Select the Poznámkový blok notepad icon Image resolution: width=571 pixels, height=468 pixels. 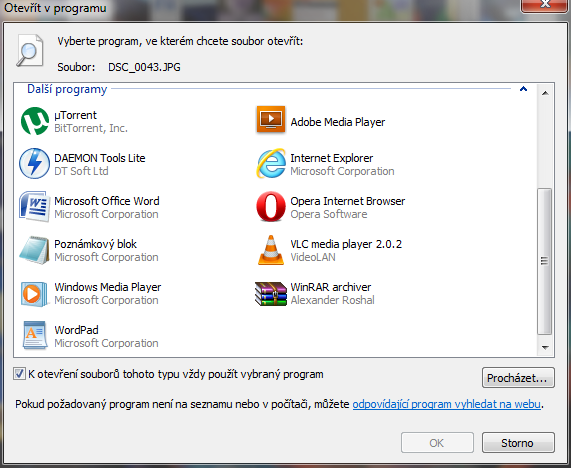(x=35, y=249)
